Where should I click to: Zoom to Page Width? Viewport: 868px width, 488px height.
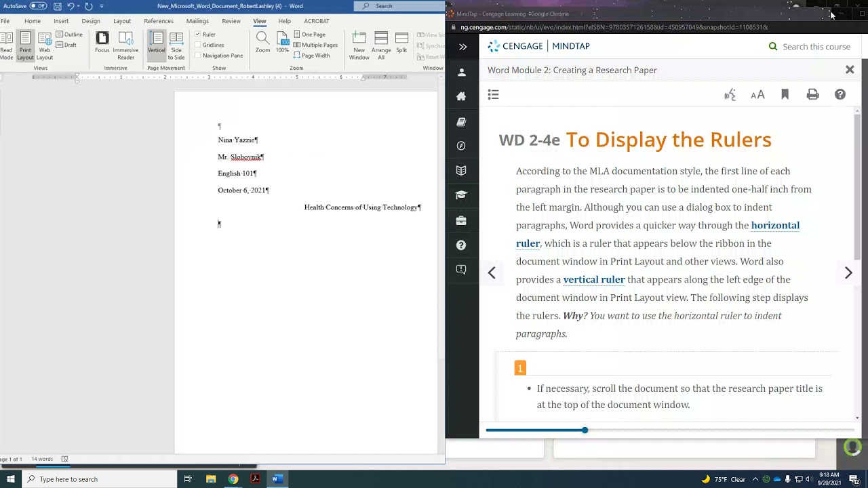click(312, 56)
